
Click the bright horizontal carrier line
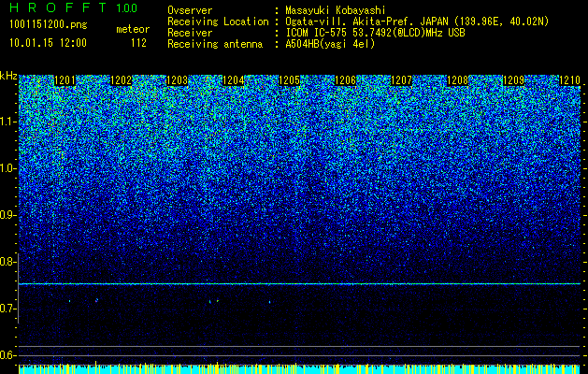click(x=300, y=284)
